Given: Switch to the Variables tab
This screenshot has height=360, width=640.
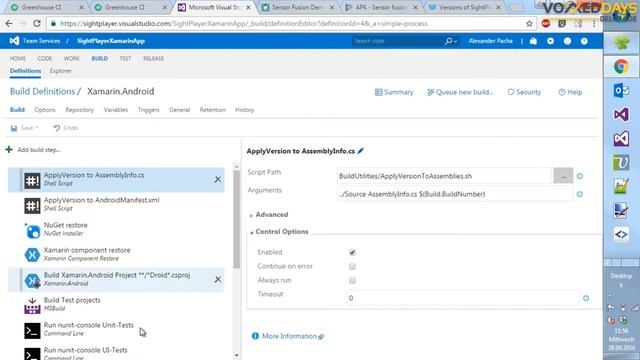Looking at the screenshot, I should pyautogui.click(x=116, y=110).
